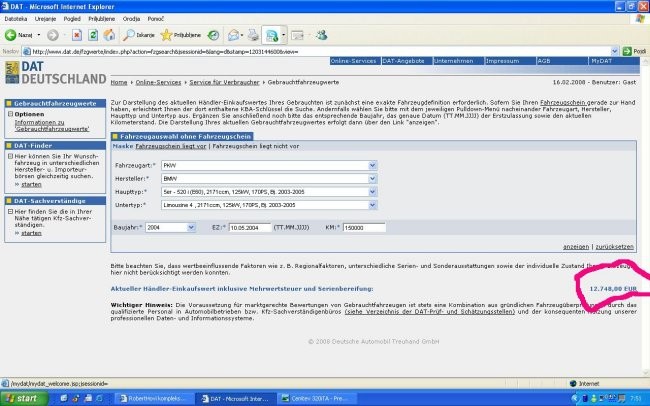The image size is (650, 406).
Task: Collapse the DAT-Sachverständige description box
Action: 11,212
